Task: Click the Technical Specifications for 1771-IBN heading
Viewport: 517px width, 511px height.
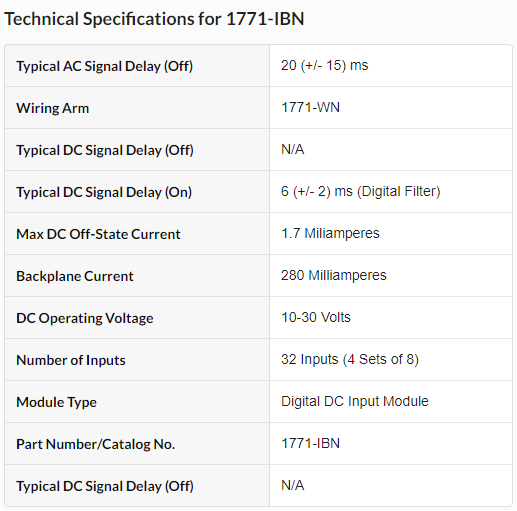Action: click(x=154, y=19)
